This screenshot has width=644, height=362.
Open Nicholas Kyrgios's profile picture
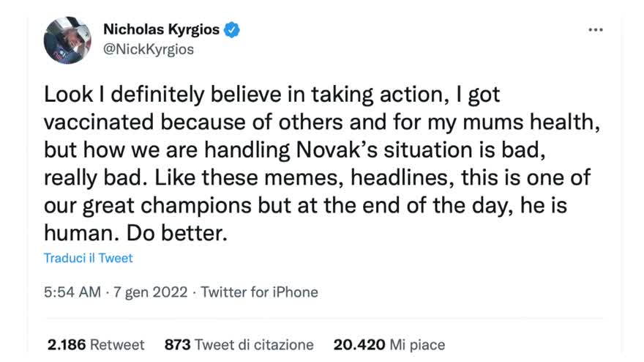(67, 40)
